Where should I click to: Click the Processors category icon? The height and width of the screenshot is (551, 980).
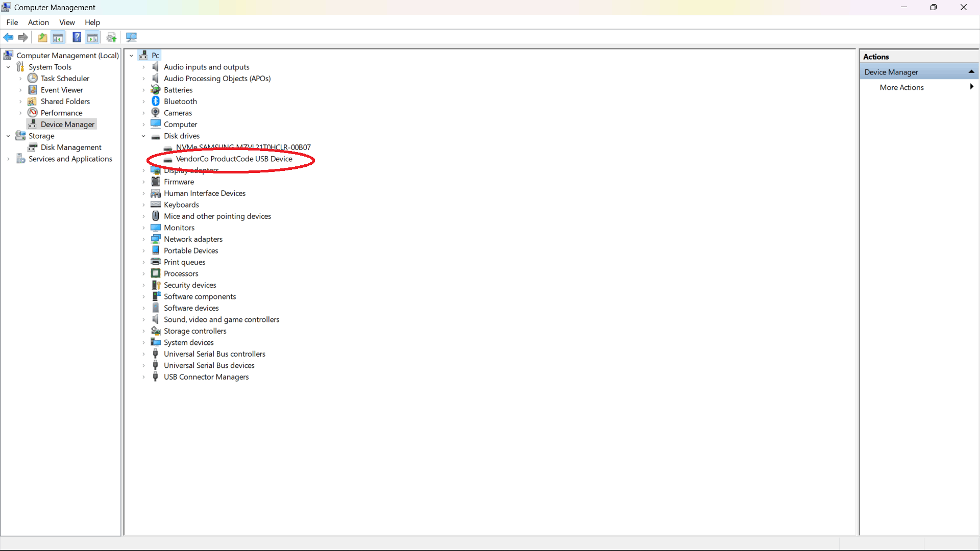tap(156, 273)
